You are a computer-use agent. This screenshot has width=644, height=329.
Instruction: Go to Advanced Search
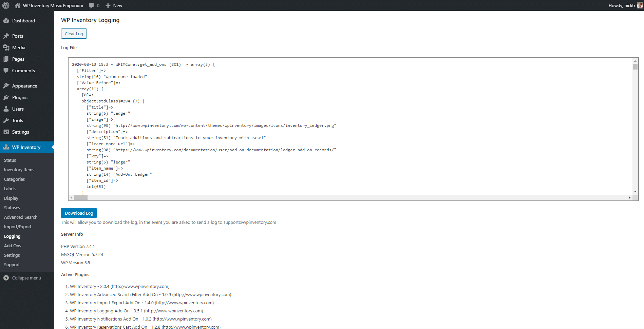pyautogui.click(x=21, y=217)
